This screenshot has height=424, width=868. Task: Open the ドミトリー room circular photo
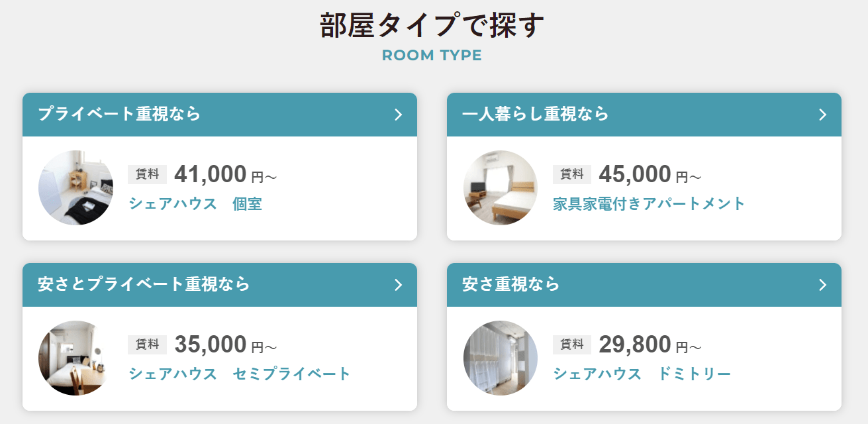(x=501, y=358)
